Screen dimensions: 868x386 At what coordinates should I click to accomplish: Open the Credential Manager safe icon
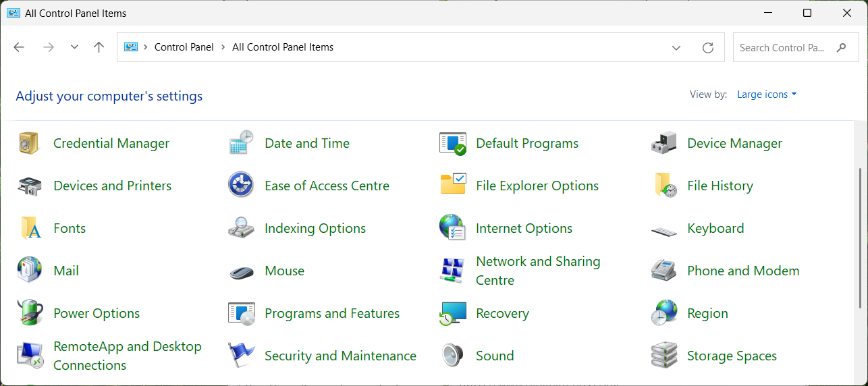[30, 143]
